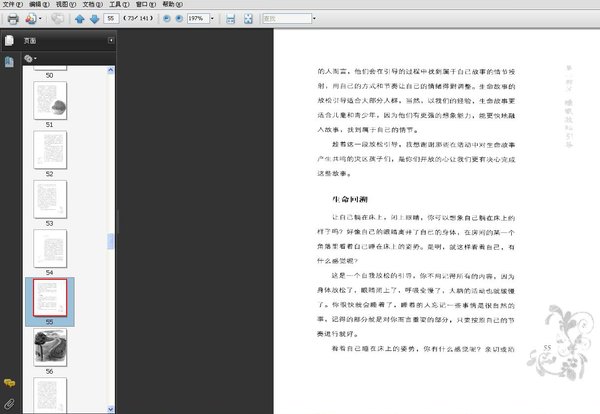This screenshot has height=414, width=600.
Task: Open the 窗口 (Window) menu
Action: (x=146, y=4)
